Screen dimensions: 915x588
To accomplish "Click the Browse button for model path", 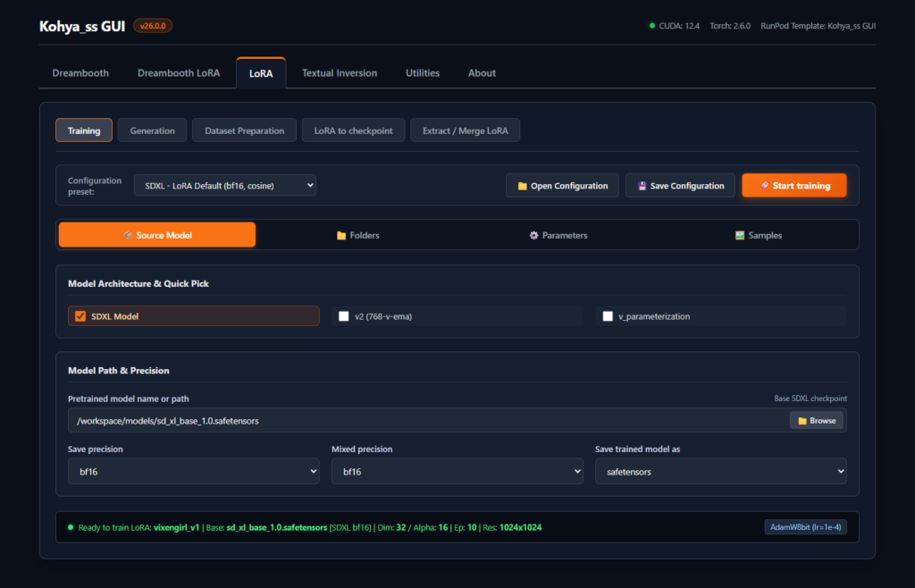I will (x=817, y=421).
